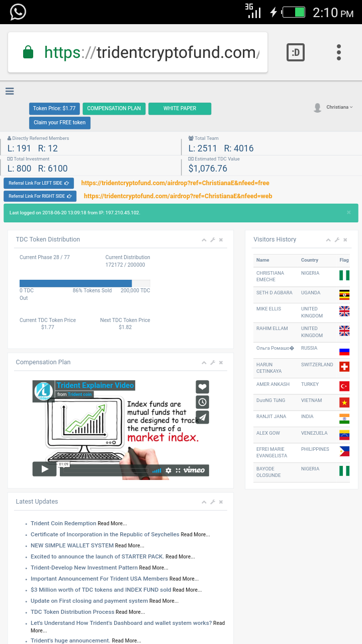Viewport: 362px width, 644px height.
Task: Open the Trident Coin Redemption update link
Action: [63, 523]
